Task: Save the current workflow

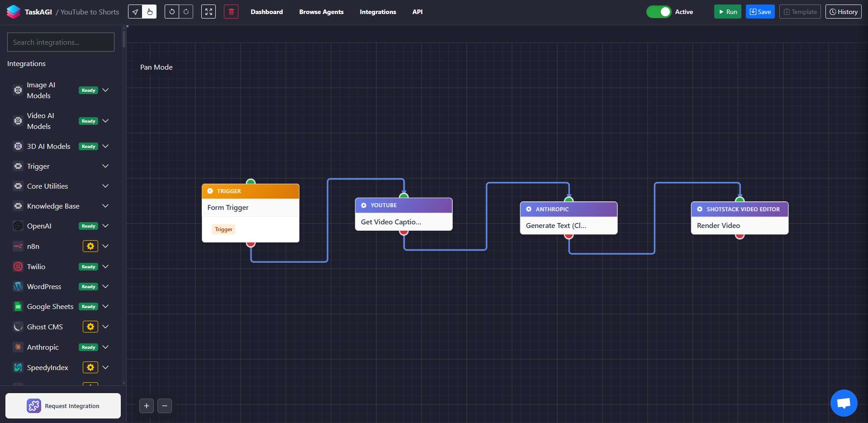Action: coord(760,12)
